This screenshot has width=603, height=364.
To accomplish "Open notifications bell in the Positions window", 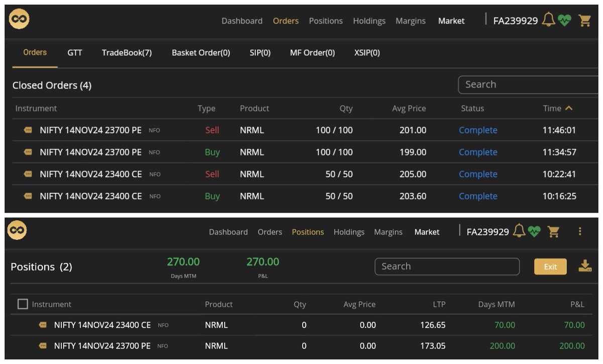I will (x=519, y=231).
